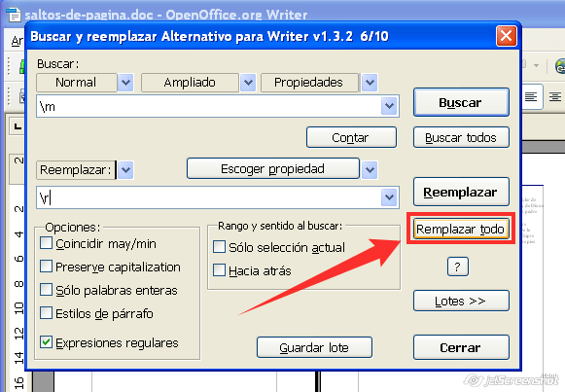Close the Buscar y reemplazar dialog

click(506, 36)
